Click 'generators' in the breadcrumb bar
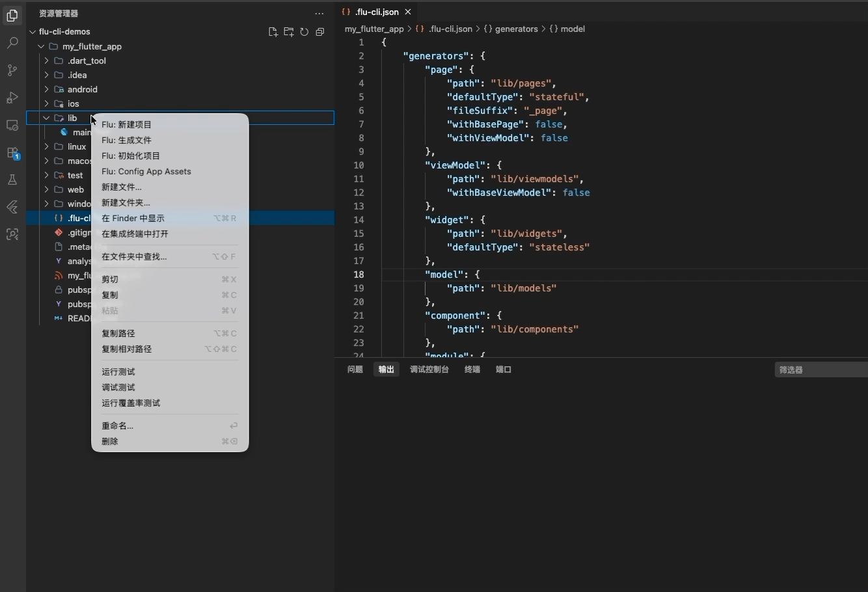The image size is (868, 592). pyautogui.click(x=517, y=29)
